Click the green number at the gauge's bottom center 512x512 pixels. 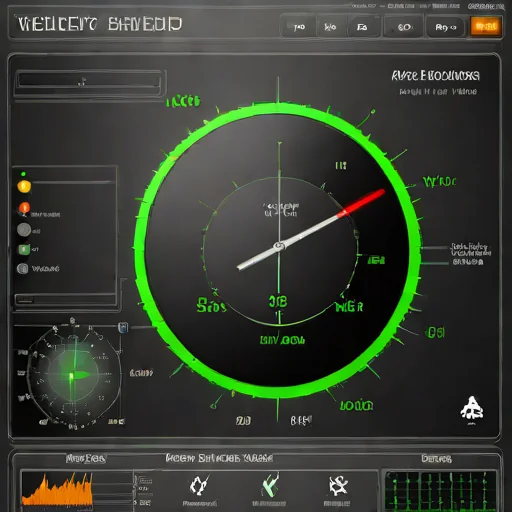pyautogui.click(x=278, y=301)
